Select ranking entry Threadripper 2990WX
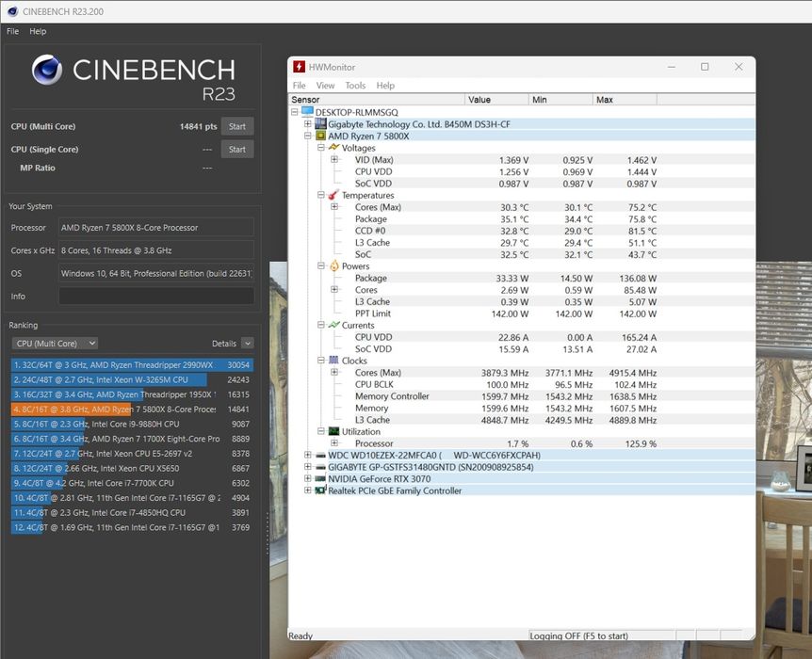 [x=132, y=364]
